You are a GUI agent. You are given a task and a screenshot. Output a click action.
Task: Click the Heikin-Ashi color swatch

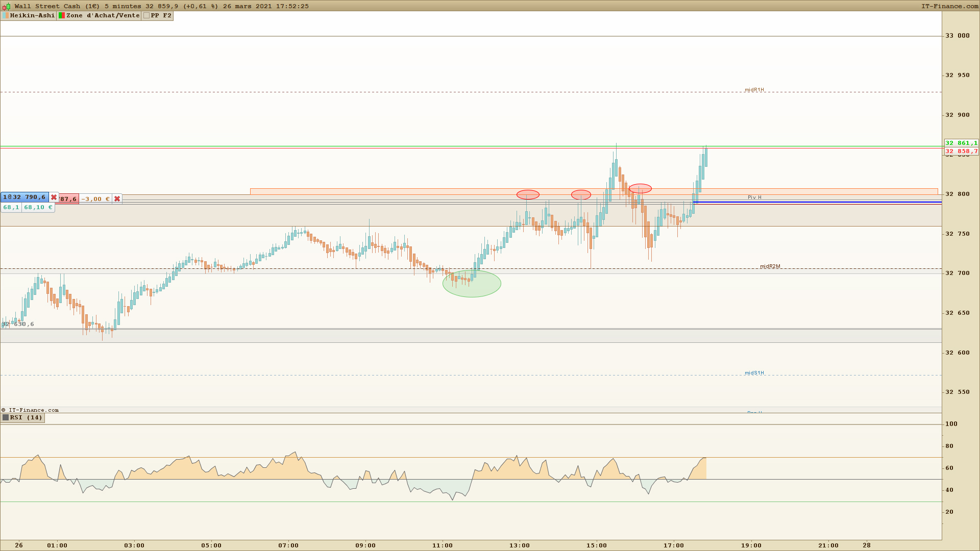(6, 16)
